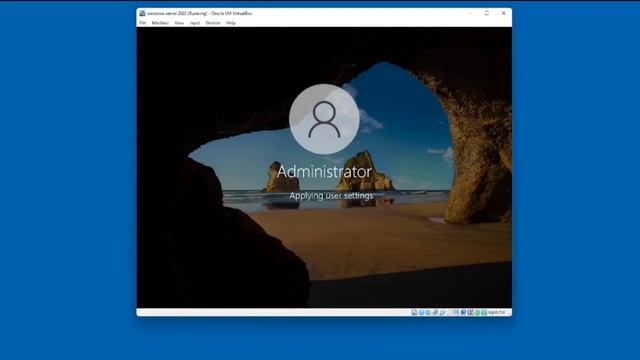Click the recording status icon
This screenshot has width=640, height=360.
pyautogui.click(x=463, y=312)
